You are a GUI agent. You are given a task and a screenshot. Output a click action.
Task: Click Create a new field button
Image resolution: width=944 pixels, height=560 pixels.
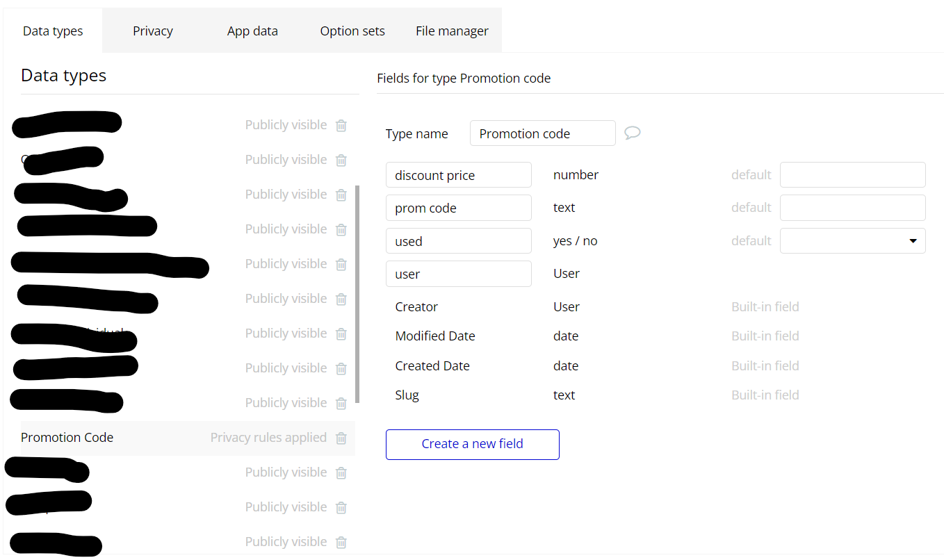(x=473, y=444)
